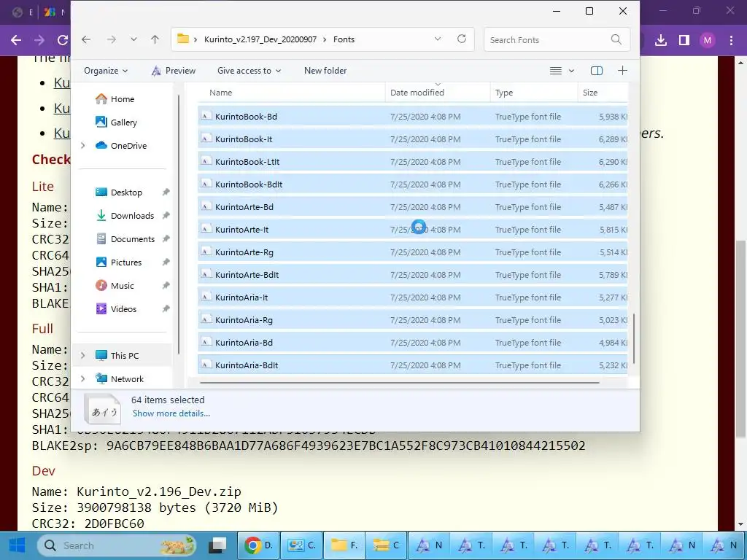Click the Fonts breadcrumb segment
Image resolution: width=747 pixels, height=560 pixels.
tap(344, 39)
